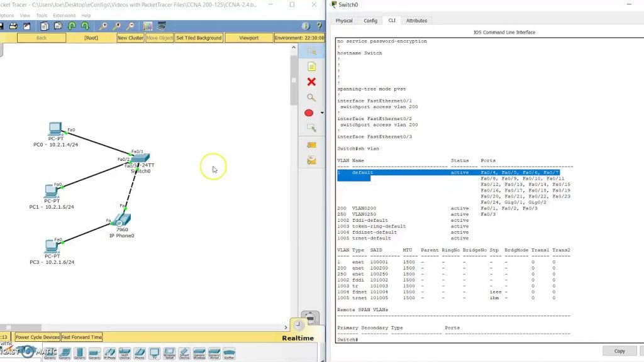The width and height of the screenshot is (644, 362).
Task: Open the Attributes tab
Action: (x=416, y=21)
